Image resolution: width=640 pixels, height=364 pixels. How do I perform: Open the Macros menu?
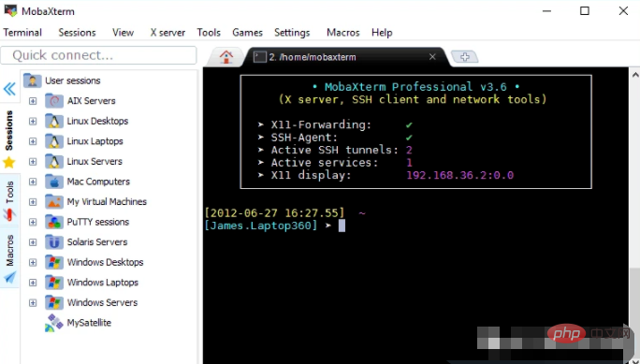coord(342,33)
